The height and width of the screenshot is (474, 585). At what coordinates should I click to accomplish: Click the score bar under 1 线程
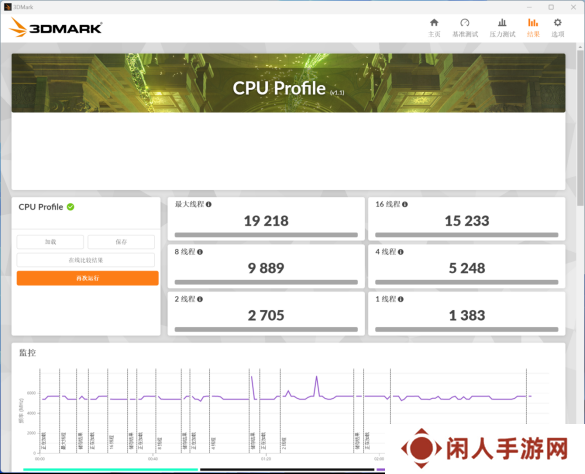tap(467, 330)
